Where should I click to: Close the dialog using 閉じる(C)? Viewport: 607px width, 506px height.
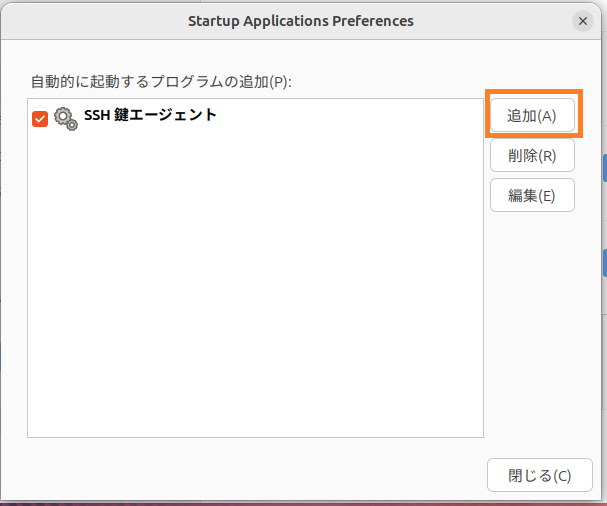pos(532,475)
